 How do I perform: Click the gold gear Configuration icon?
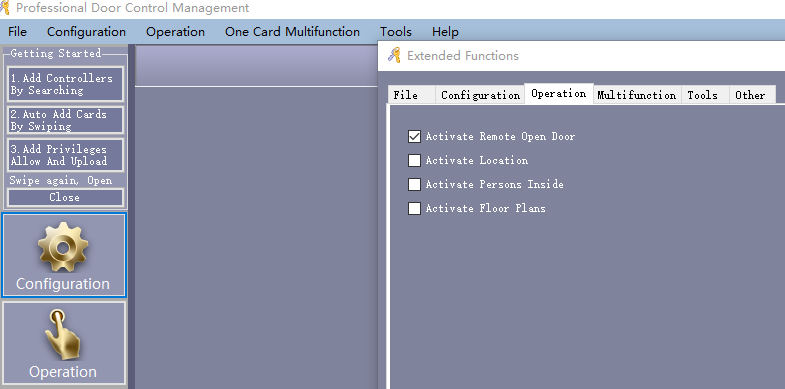(x=63, y=247)
